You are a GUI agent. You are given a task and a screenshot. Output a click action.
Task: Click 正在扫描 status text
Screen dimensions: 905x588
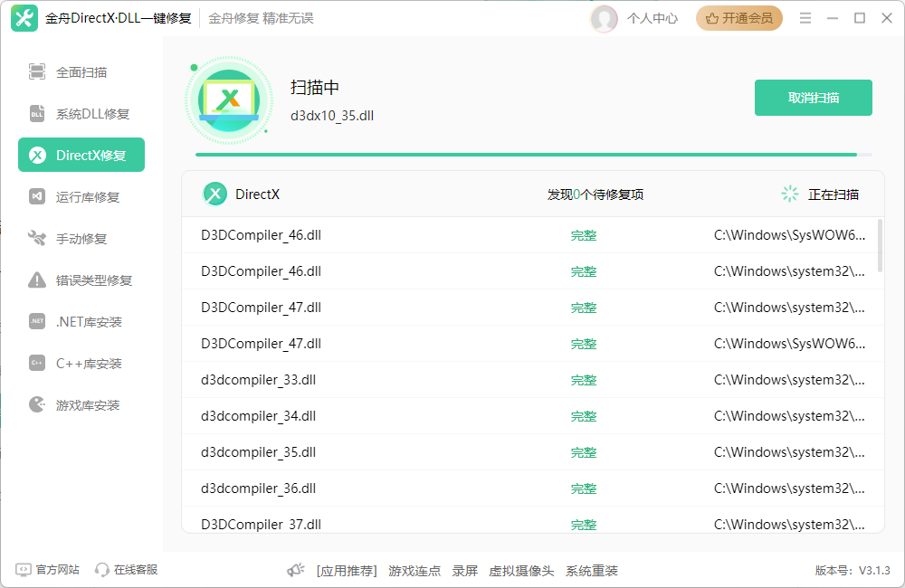coord(834,194)
